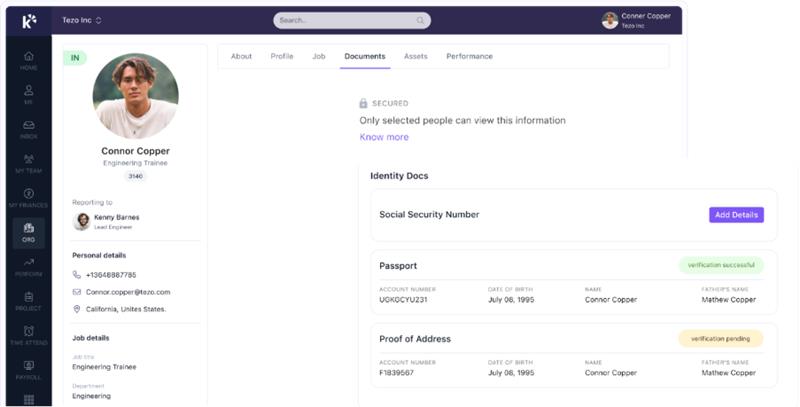Click the employee ID 3140 pill
This screenshot has width=800, height=407.
pos(136,176)
